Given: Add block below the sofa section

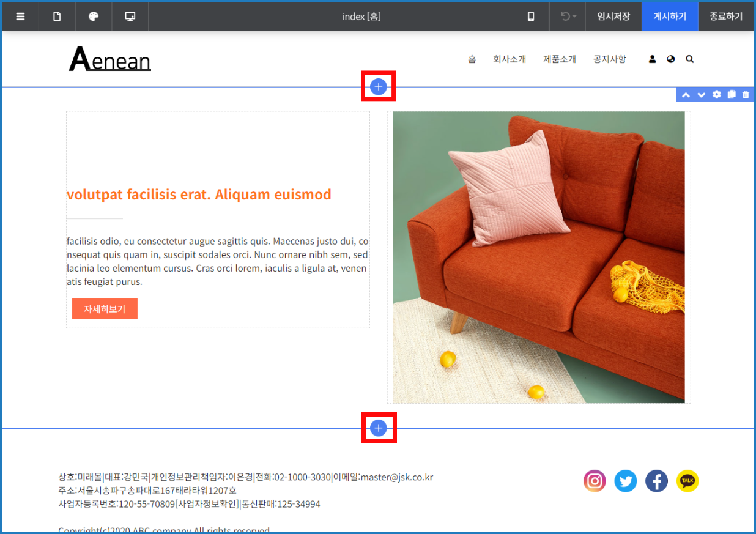Looking at the screenshot, I should (x=379, y=428).
